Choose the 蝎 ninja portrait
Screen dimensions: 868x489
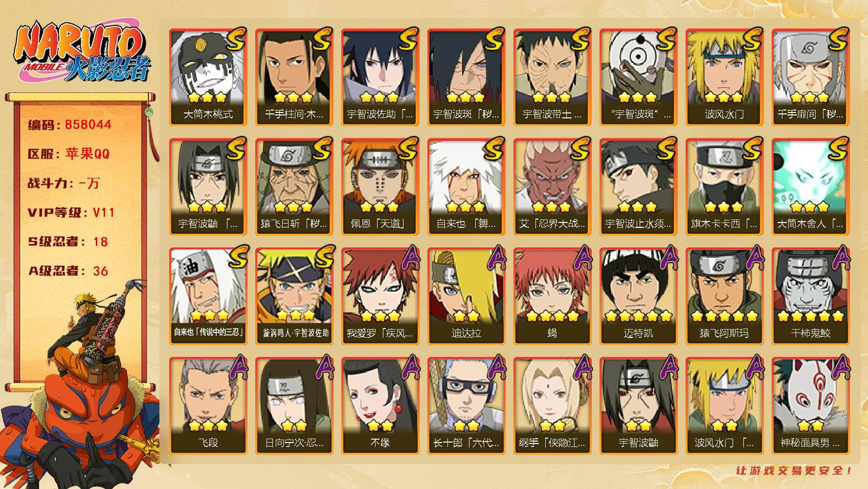552,296
